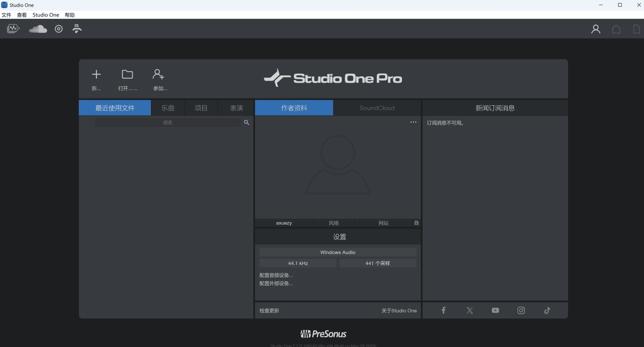
Task: Click 配置音频设备... link
Action: pos(276,275)
